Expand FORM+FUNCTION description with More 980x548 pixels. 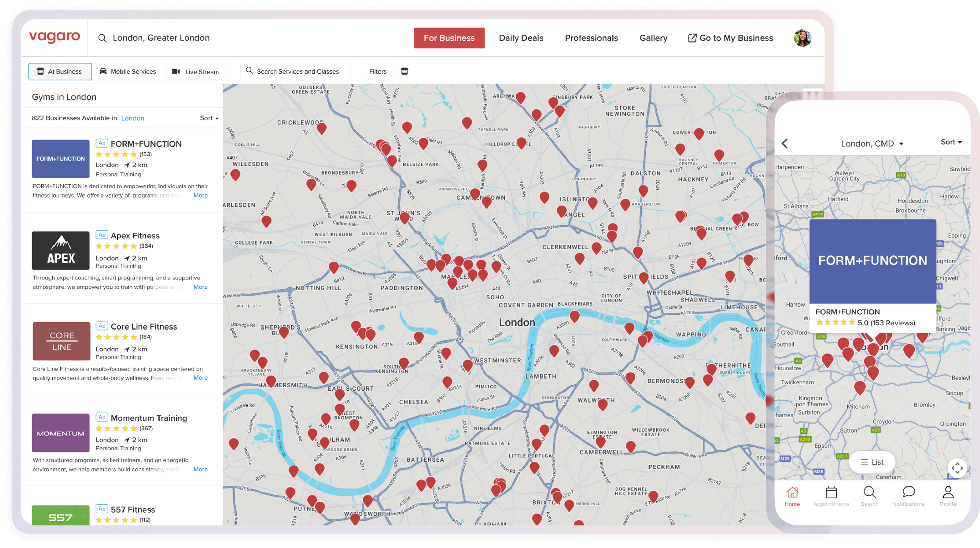(201, 195)
